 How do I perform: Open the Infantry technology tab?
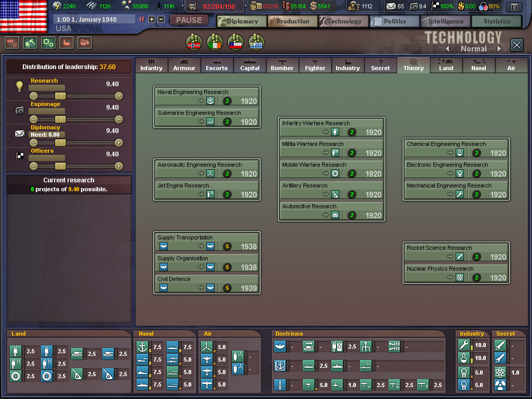click(x=151, y=65)
